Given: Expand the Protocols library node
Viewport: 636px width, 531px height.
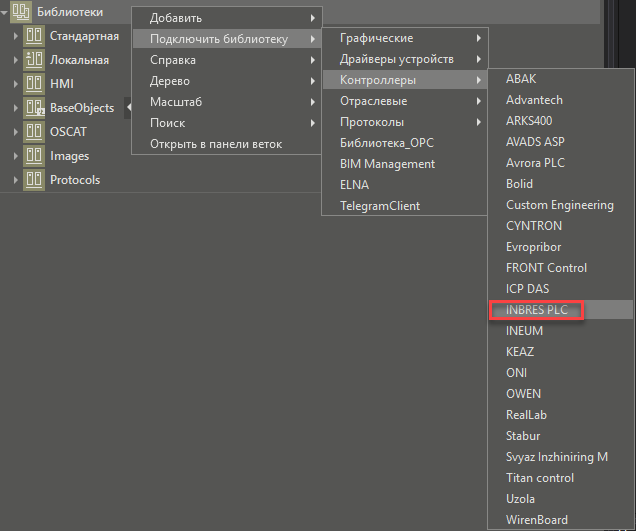Looking at the screenshot, I should click(15, 180).
